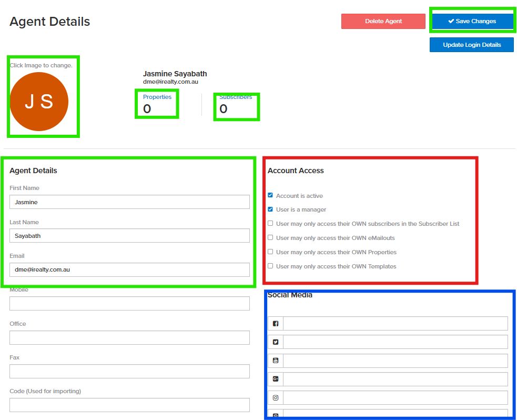Select the Facebook URL text field
This screenshot has width=517, height=420.
click(x=395, y=324)
